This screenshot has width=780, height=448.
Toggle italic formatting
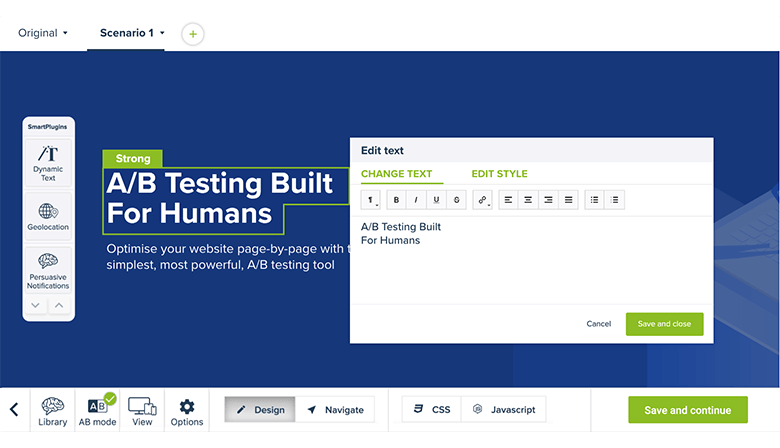pos(416,200)
